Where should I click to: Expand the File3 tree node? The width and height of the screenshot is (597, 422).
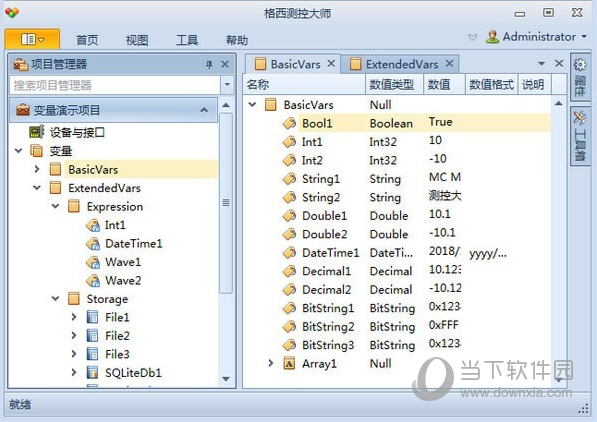pos(74,354)
